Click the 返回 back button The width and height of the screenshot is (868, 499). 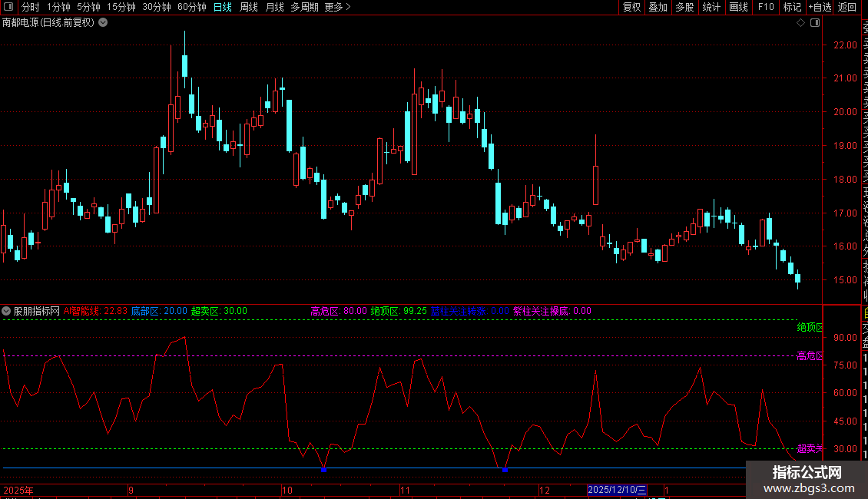(847, 7)
